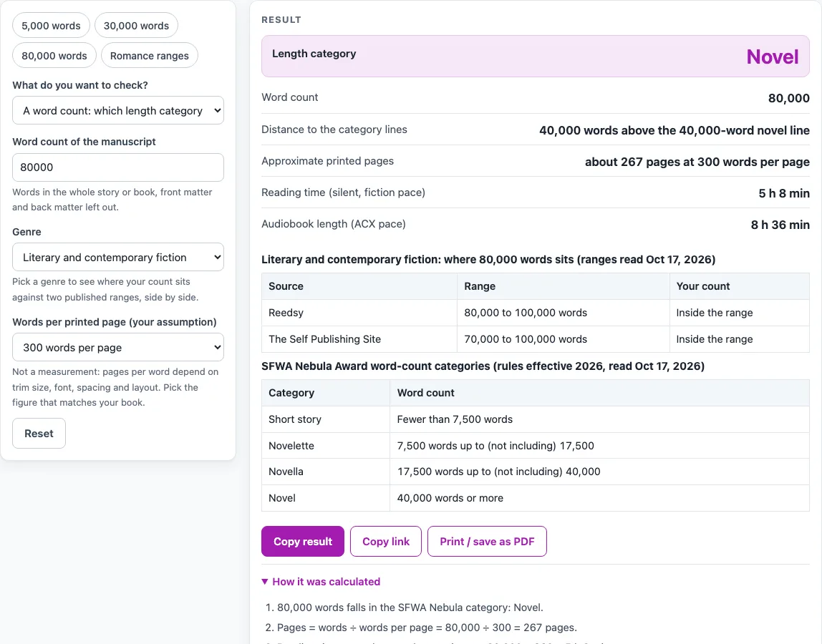
Task: Click 'The Self Publishing Site' source cell
Action: tap(359, 339)
